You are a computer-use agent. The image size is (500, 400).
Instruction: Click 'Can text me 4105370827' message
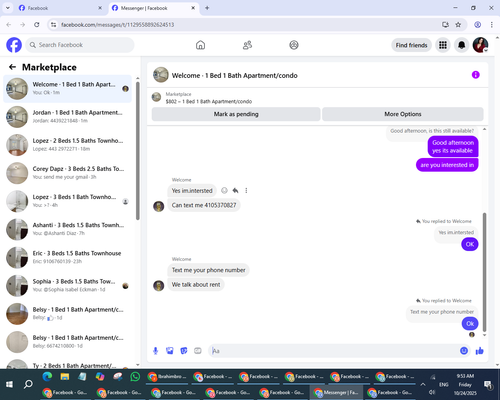click(204, 205)
